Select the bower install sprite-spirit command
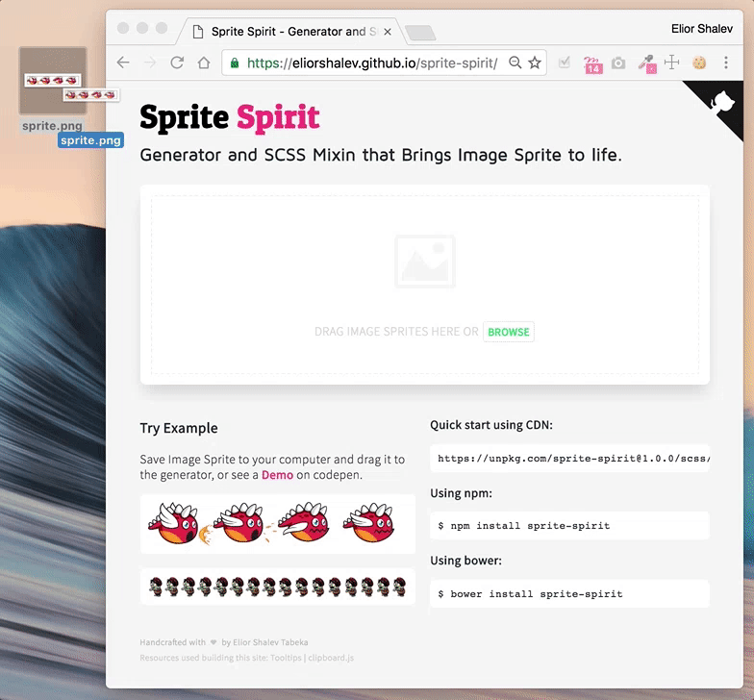This screenshot has height=700, width=754. [569, 594]
